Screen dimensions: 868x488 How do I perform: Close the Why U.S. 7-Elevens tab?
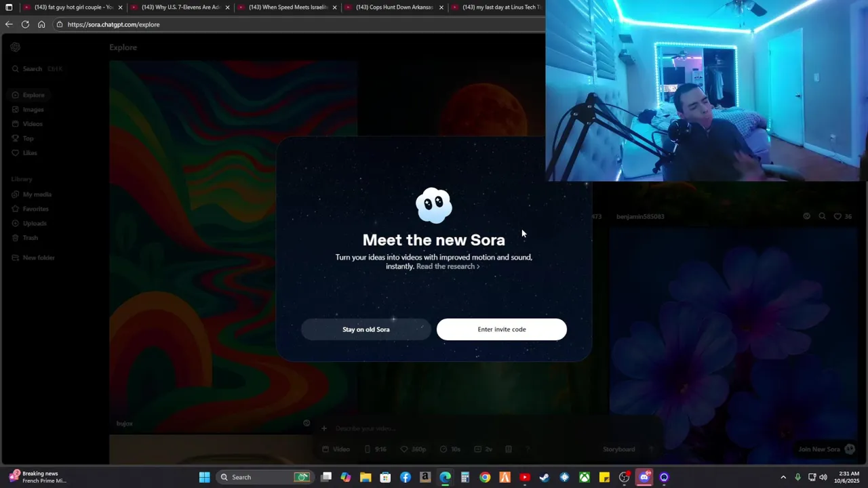(x=227, y=7)
